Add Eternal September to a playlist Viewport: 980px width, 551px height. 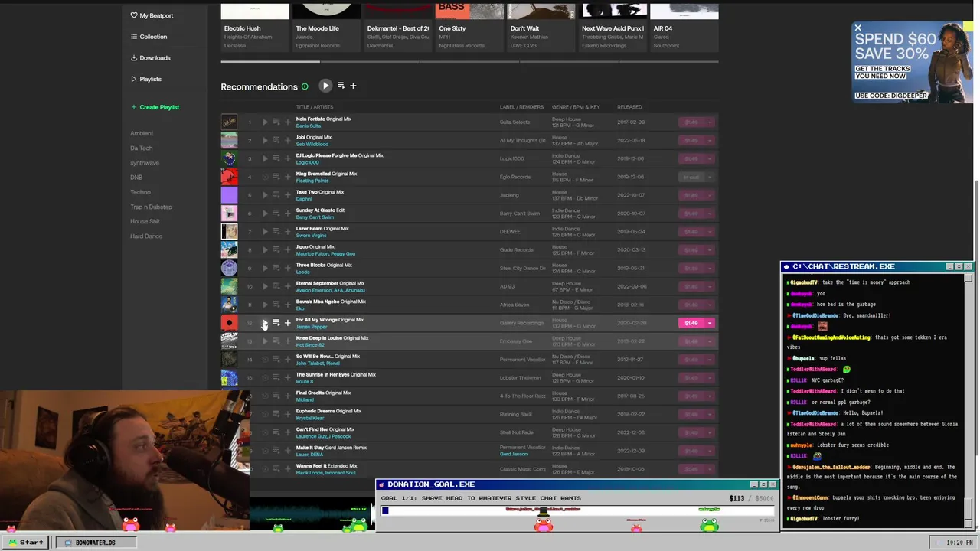(x=288, y=286)
